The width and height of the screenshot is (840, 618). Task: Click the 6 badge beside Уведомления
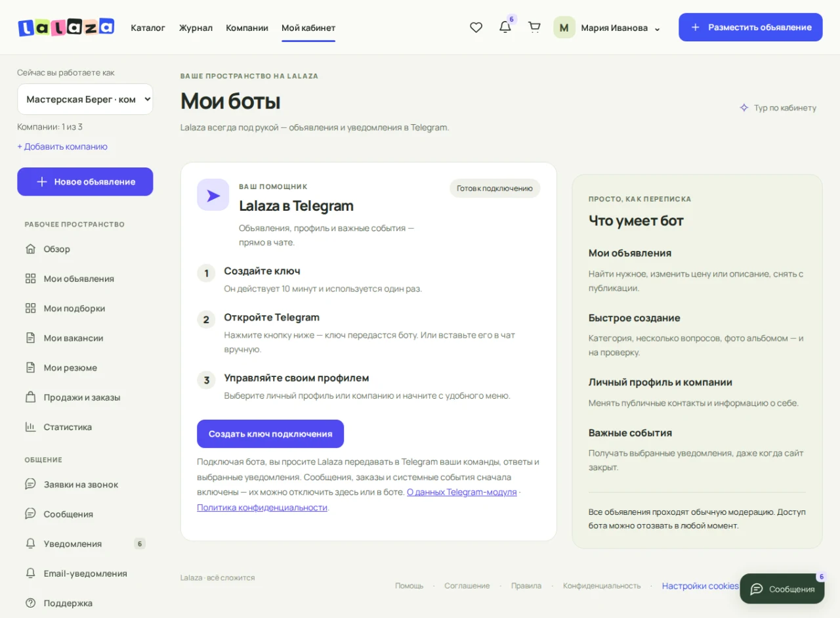click(x=139, y=544)
